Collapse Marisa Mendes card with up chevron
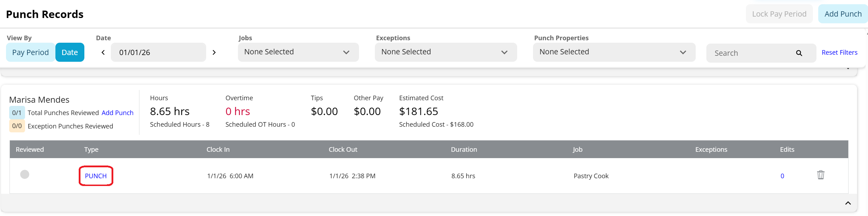Screen dimensions: 868x216 848,203
